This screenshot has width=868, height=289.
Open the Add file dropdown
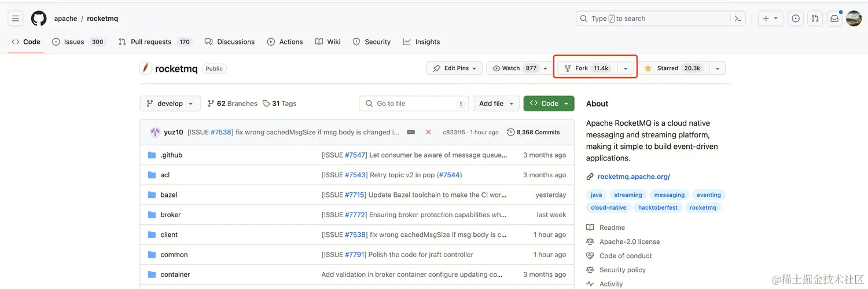coord(496,104)
